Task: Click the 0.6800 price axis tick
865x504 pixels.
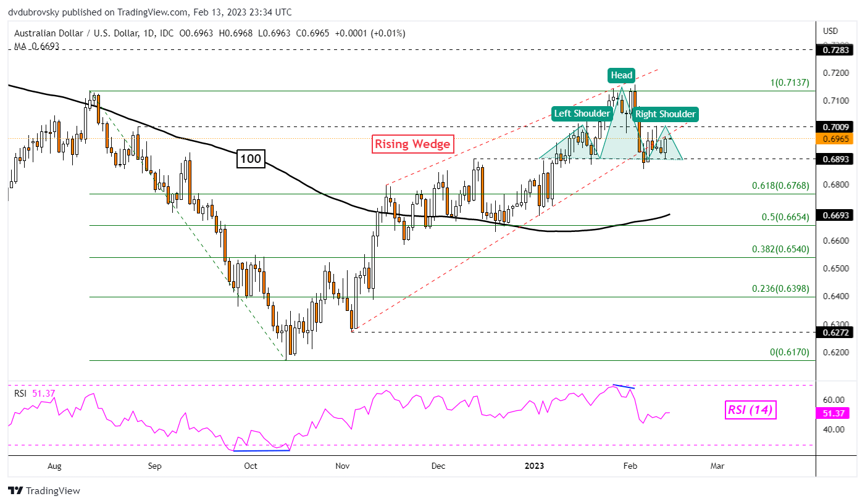Action: point(836,184)
